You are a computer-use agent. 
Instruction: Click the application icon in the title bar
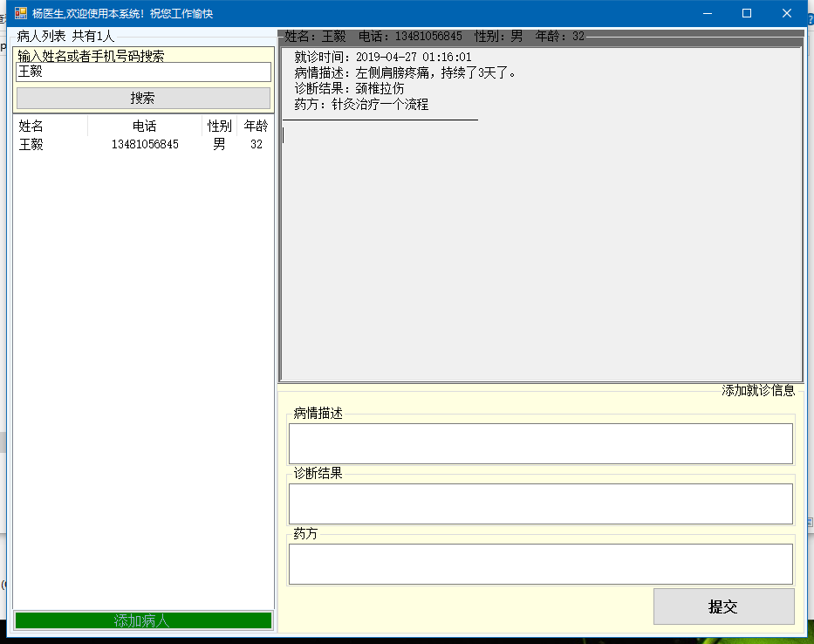(x=21, y=13)
